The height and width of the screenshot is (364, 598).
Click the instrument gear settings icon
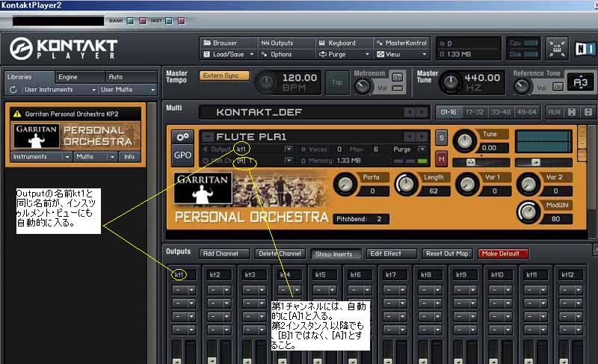(x=182, y=137)
